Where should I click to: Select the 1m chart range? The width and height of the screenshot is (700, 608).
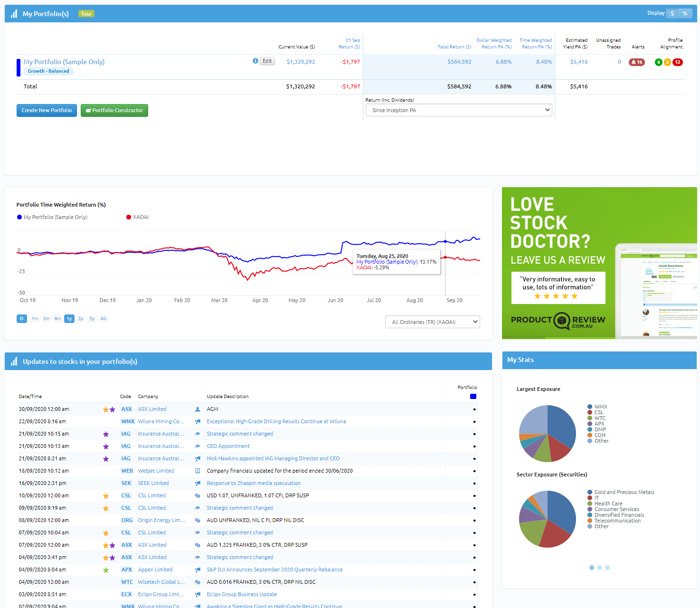coord(35,319)
